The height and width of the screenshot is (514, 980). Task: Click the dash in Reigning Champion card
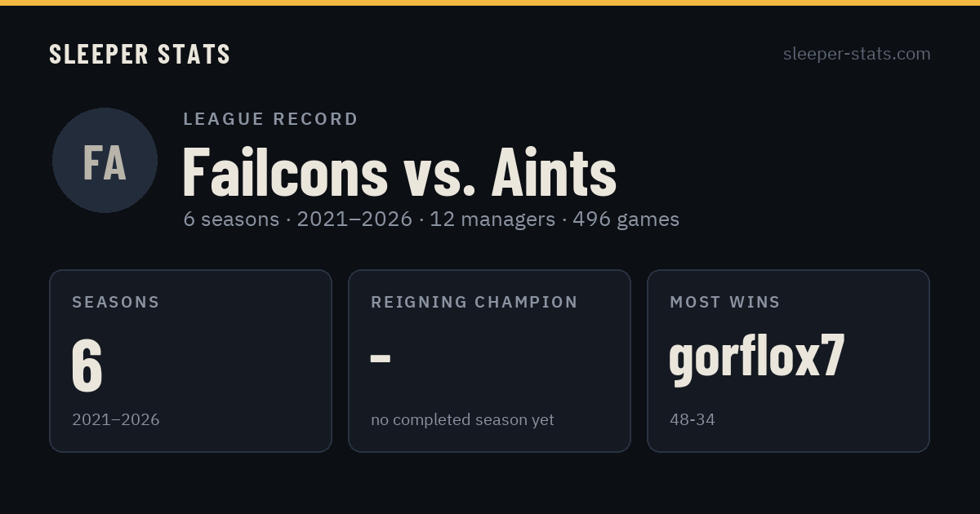click(x=381, y=358)
